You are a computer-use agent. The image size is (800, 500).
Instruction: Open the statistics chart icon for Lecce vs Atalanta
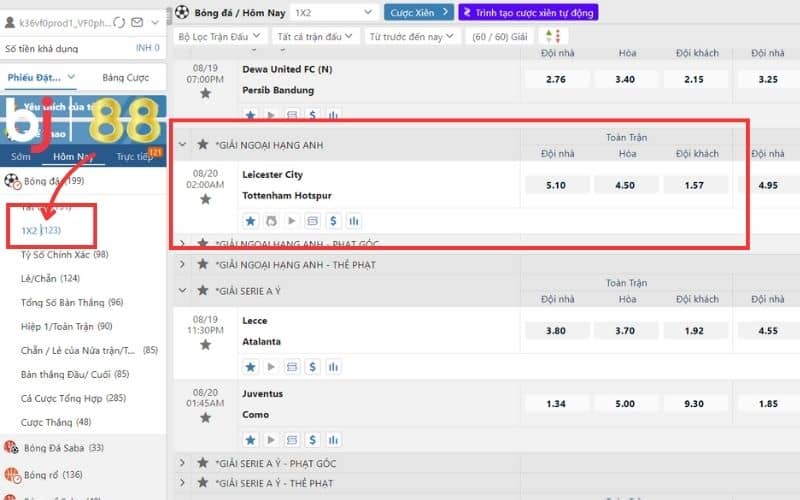(x=333, y=367)
